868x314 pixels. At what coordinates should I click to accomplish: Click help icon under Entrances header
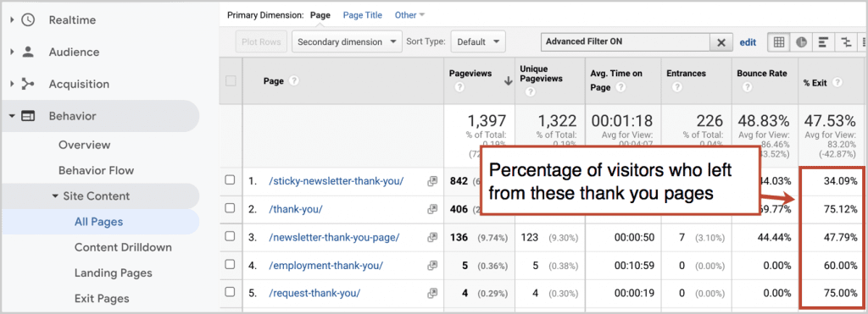tap(676, 87)
